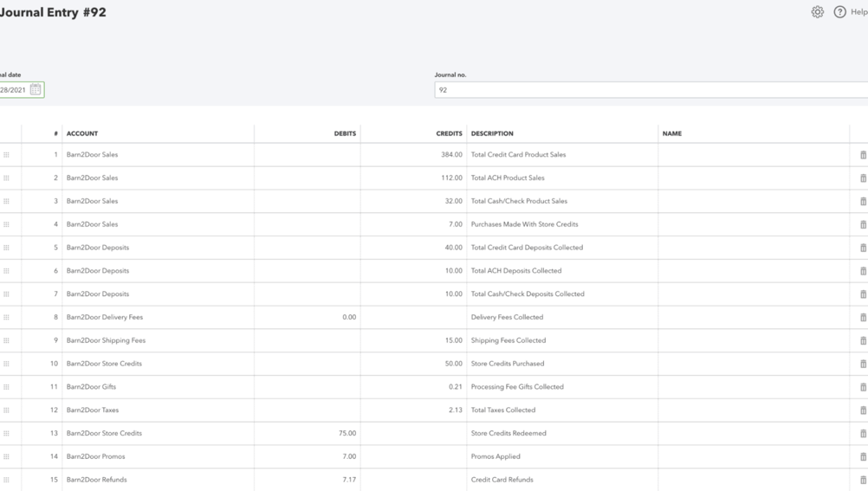868x491 pixels.
Task: Edit the 75.00 debit for Store Credits
Action: click(x=308, y=433)
